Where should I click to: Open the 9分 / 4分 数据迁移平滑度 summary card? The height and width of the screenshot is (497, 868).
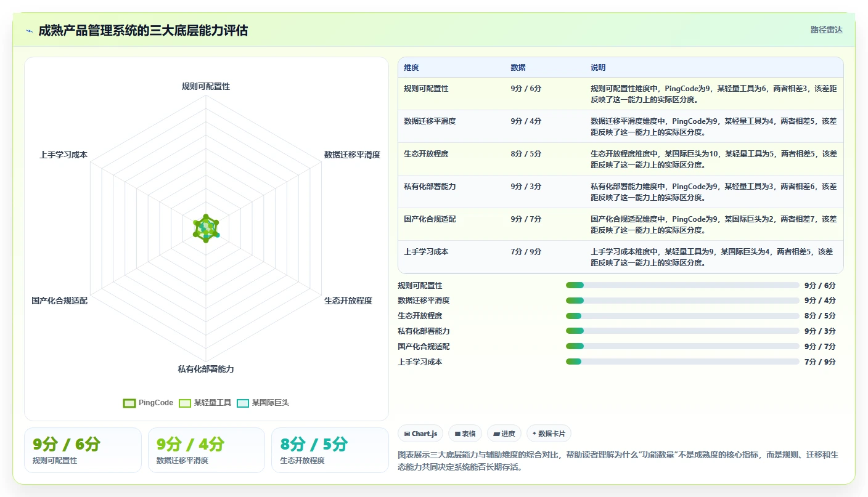coord(207,450)
